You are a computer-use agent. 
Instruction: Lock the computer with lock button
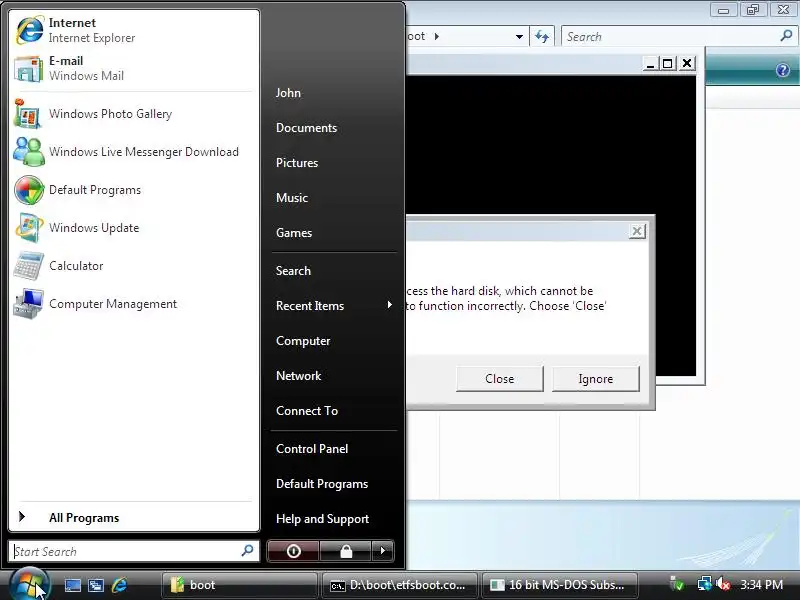coord(346,551)
